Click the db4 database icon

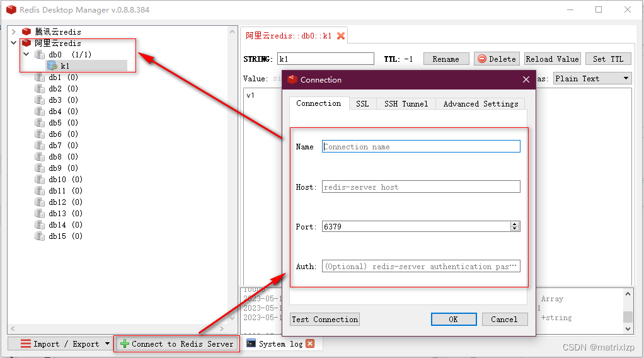pos(40,112)
